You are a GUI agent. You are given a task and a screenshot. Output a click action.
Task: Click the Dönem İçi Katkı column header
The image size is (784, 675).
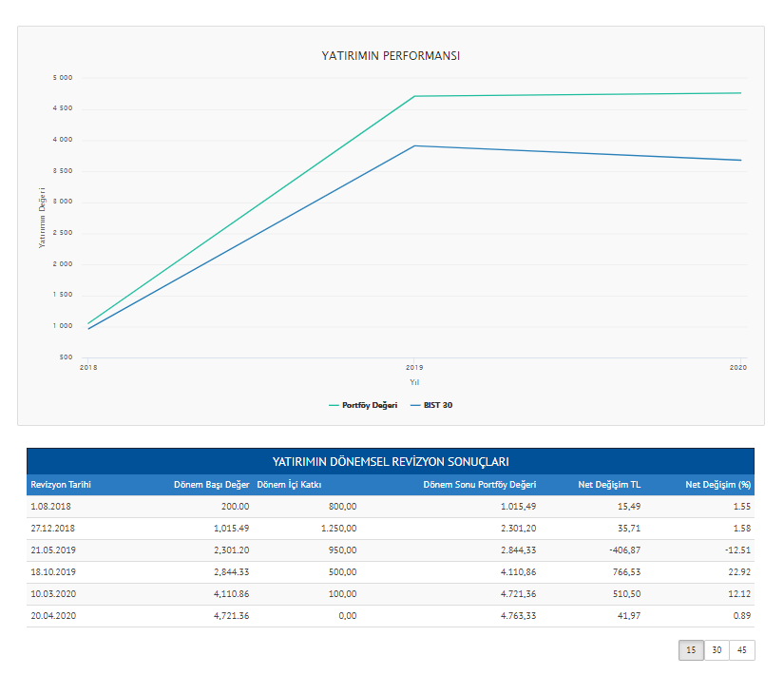[x=290, y=485]
